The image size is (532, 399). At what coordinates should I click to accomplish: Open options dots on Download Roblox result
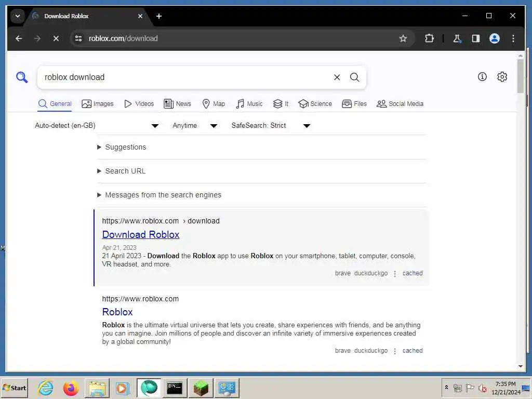coord(395,273)
